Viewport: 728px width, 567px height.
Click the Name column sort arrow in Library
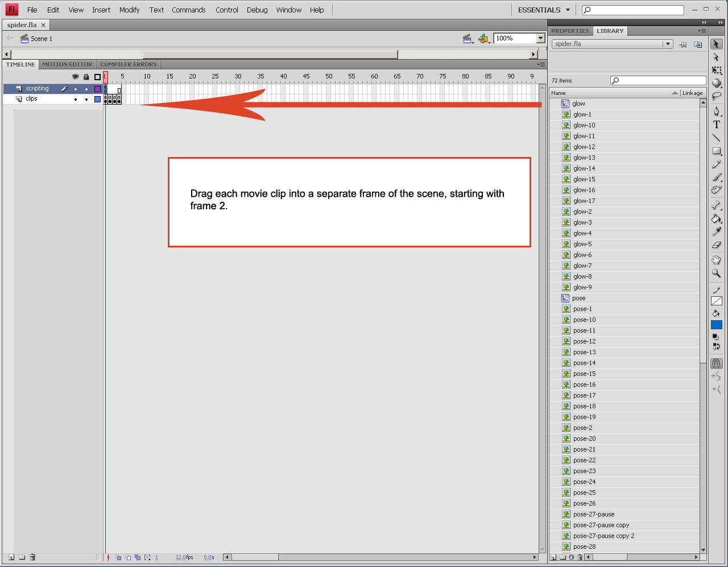675,93
